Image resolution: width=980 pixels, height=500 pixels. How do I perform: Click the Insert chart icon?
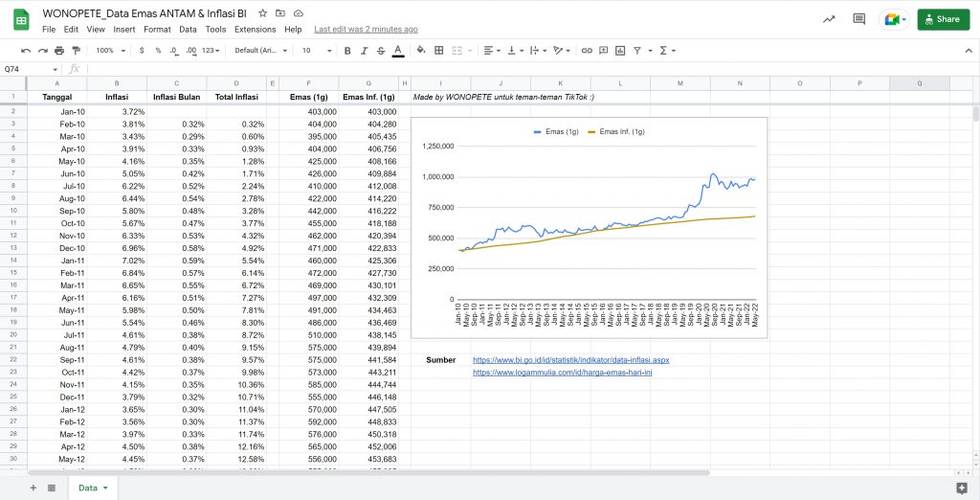619,51
